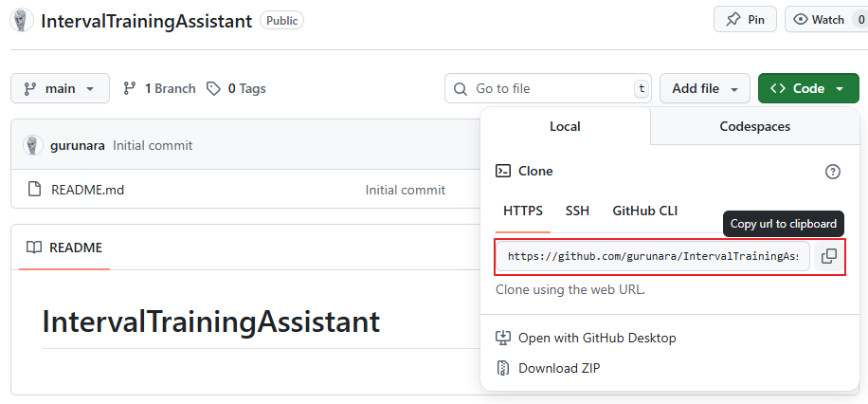This screenshot has height=404, width=868.
Task: Click the Initial commit message beside gurunara
Action: tap(153, 146)
